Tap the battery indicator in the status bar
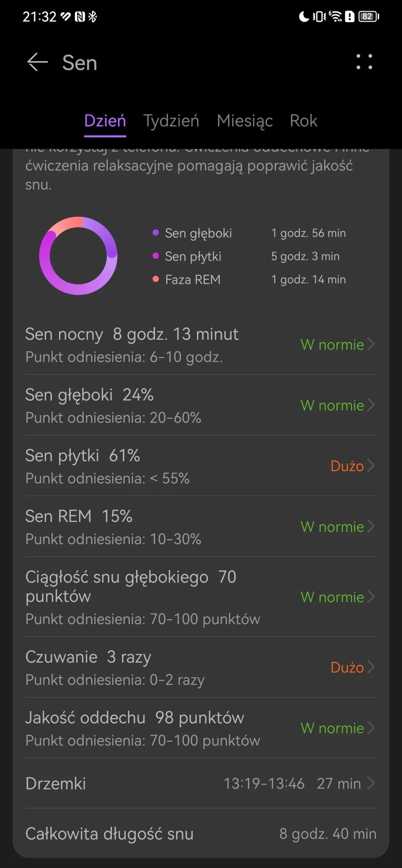The width and height of the screenshot is (402, 868). [x=369, y=16]
